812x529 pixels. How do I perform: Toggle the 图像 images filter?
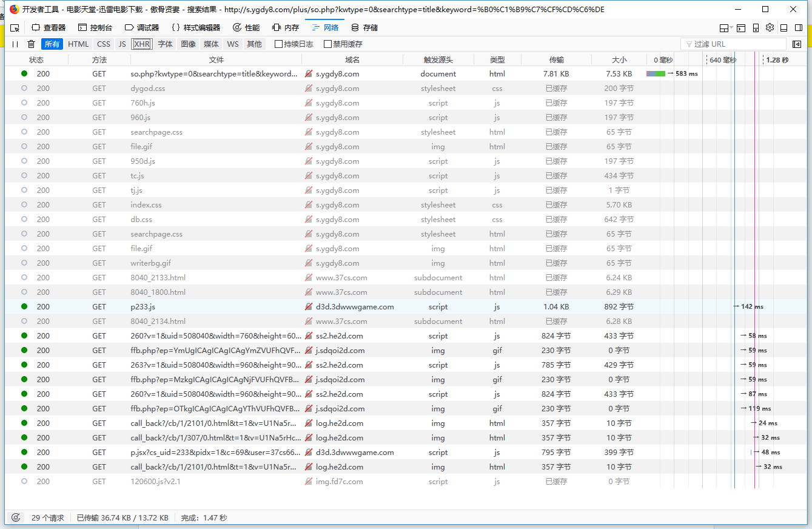188,44
